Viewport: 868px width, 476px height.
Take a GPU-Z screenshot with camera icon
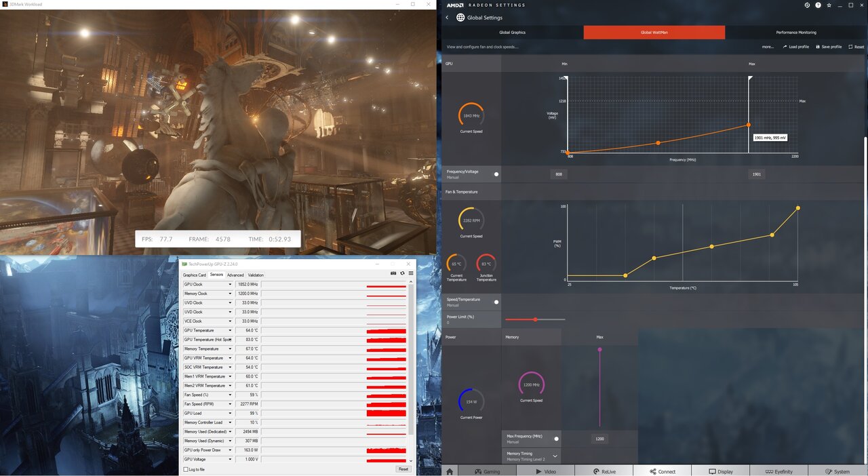click(393, 273)
